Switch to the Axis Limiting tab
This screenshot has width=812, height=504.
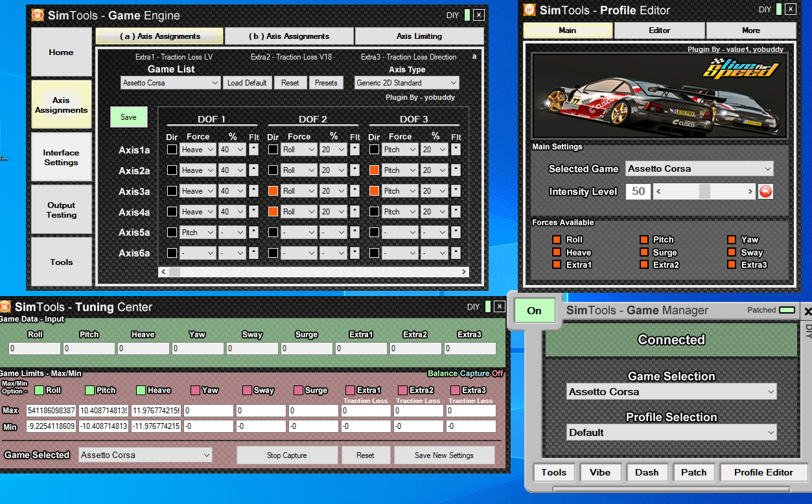point(419,36)
